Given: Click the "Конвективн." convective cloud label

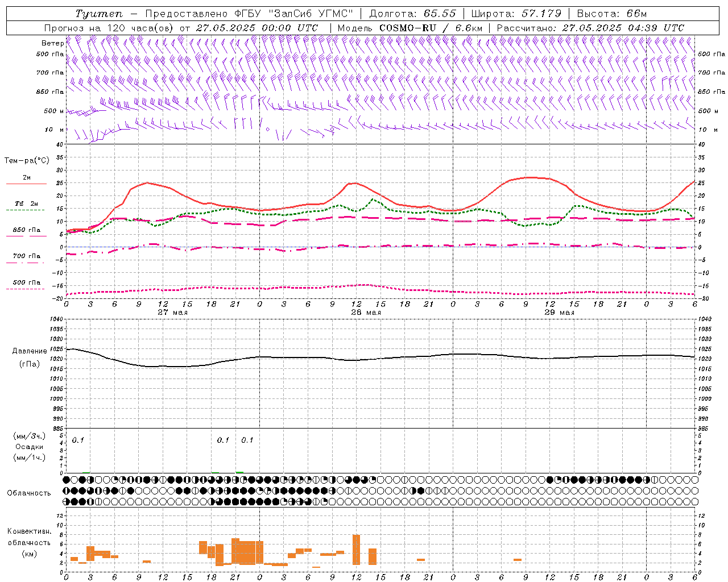Looking at the screenshot, I should pyautogui.click(x=29, y=531).
